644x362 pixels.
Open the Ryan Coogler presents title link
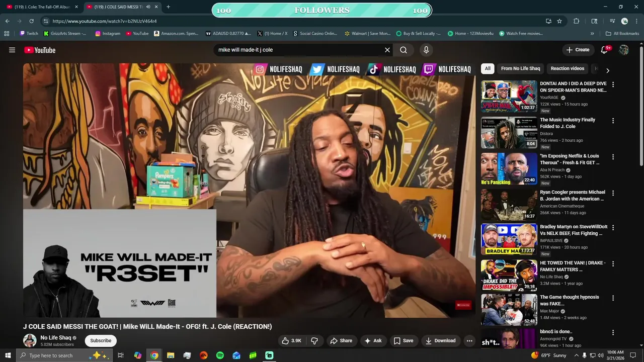(x=573, y=196)
